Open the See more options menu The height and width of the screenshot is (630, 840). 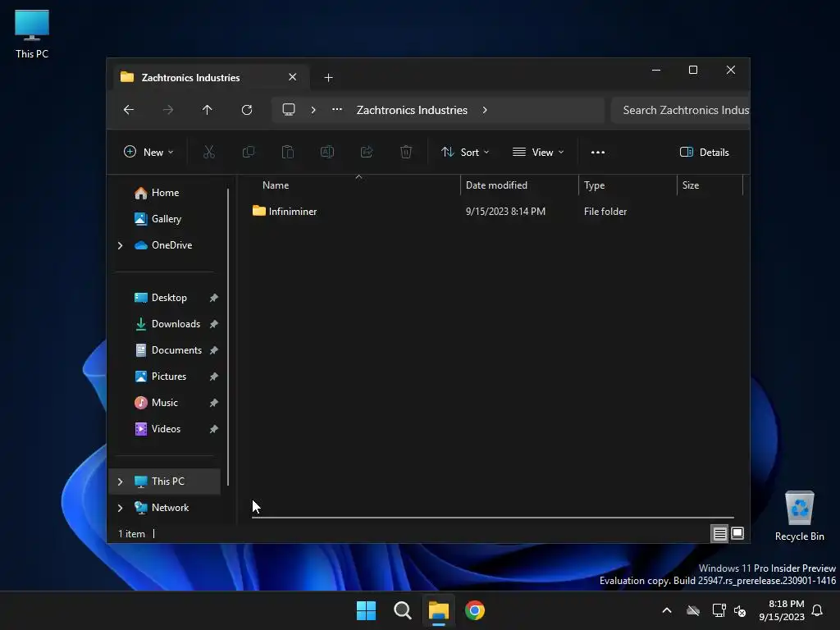point(598,152)
